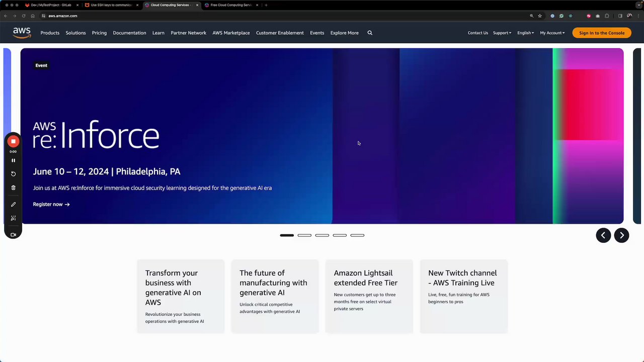Open the English language dropdown

coord(526,33)
